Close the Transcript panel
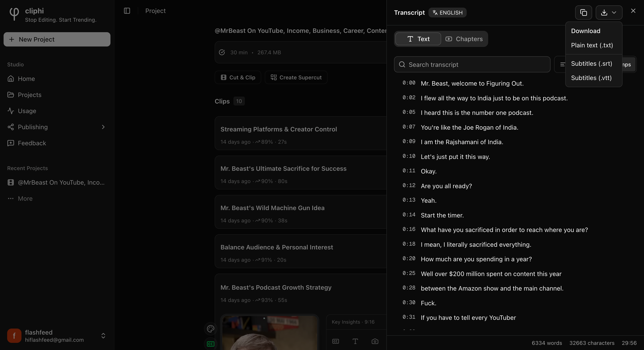The height and width of the screenshot is (350, 644). tap(633, 11)
